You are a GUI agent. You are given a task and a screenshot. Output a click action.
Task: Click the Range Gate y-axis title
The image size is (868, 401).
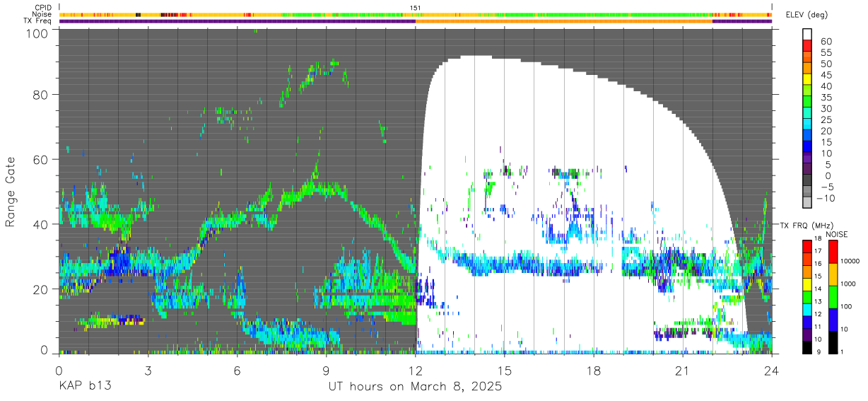click(x=11, y=192)
